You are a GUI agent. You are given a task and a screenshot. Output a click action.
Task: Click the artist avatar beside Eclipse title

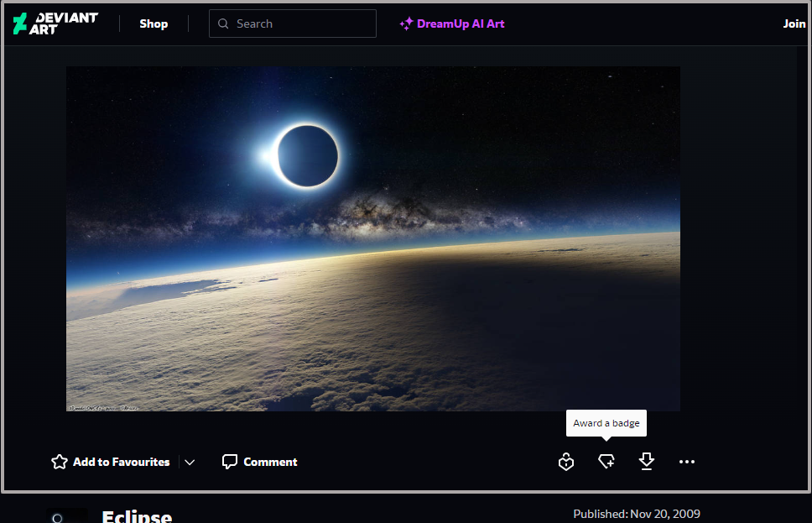tap(67, 516)
